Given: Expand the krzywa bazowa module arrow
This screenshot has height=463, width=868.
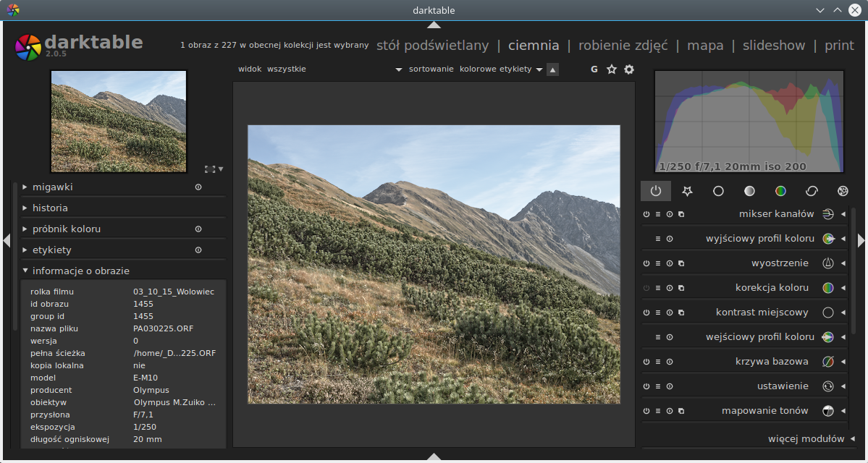Looking at the screenshot, I should click(x=843, y=362).
